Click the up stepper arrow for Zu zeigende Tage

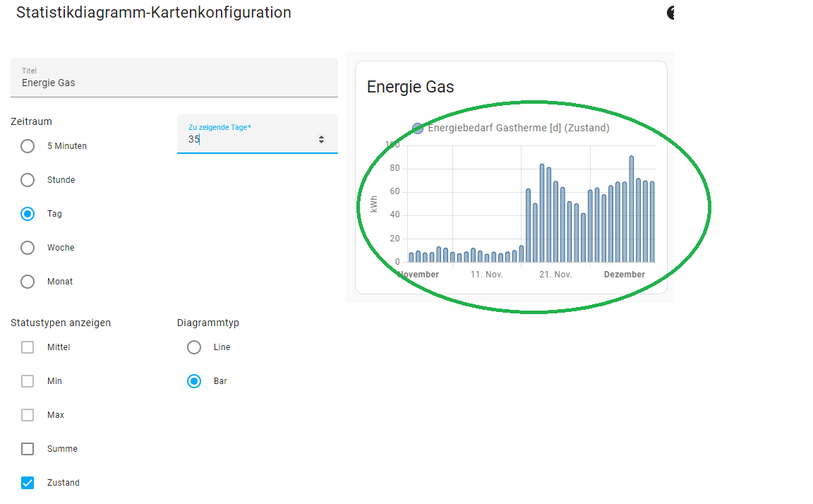click(x=322, y=136)
